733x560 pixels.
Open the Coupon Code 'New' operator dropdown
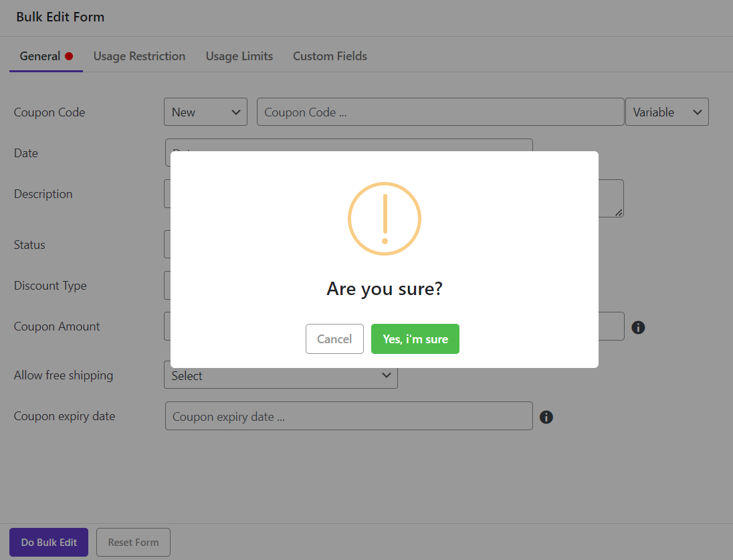tap(205, 112)
